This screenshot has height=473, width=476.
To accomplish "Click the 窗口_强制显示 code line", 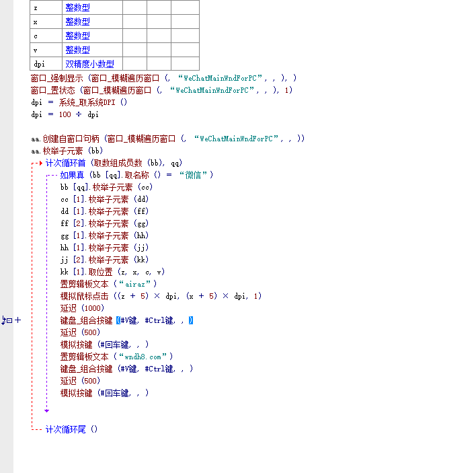I will click(163, 78).
